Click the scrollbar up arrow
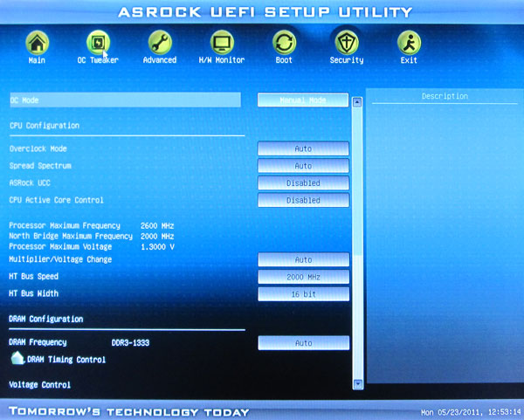The width and height of the screenshot is (524, 420). tap(357, 102)
